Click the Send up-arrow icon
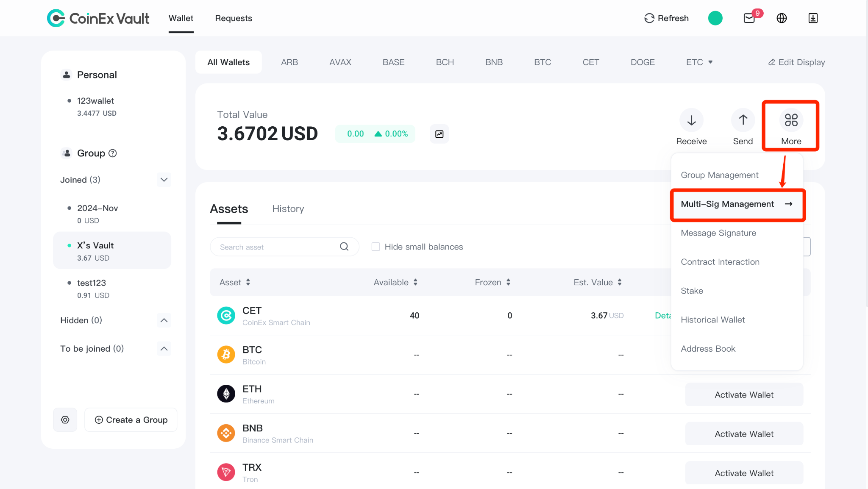This screenshot has width=868, height=489. pos(743,120)
